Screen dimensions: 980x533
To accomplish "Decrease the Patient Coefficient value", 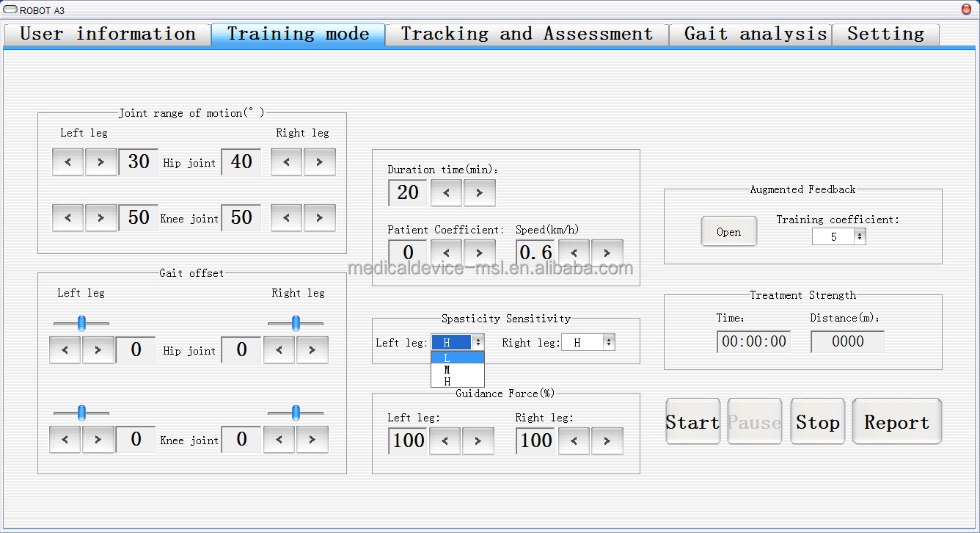I will tap(446, 253).
